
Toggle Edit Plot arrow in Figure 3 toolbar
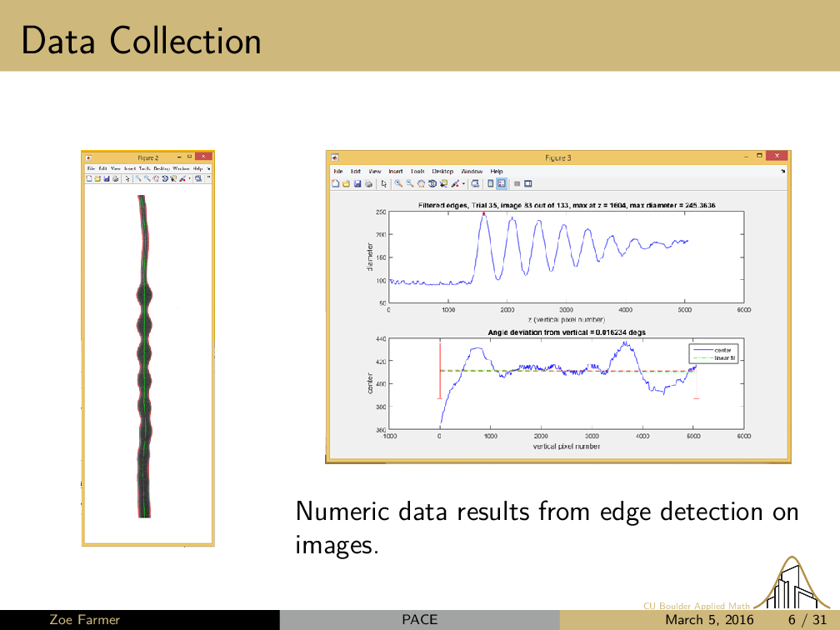pyautogui.click(x=383, y=183)
